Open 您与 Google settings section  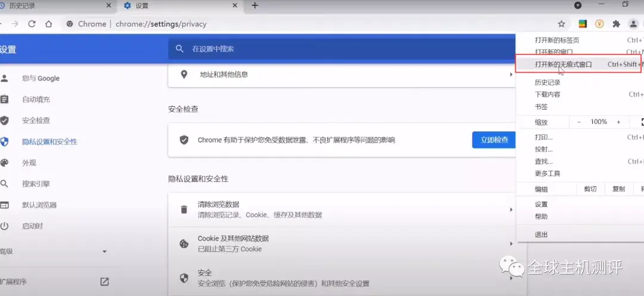point(41,78)
